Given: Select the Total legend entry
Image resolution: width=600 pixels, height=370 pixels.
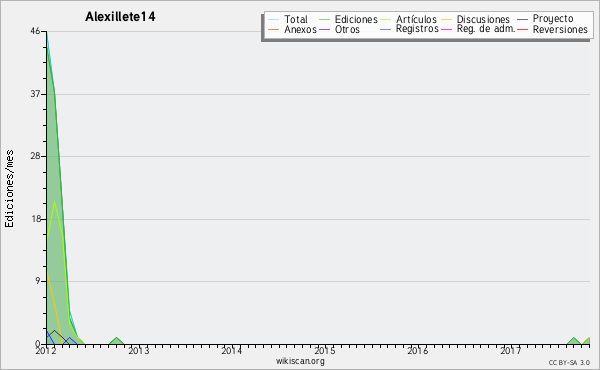Looking at the screenshot, I should click(x=295, y=19).
